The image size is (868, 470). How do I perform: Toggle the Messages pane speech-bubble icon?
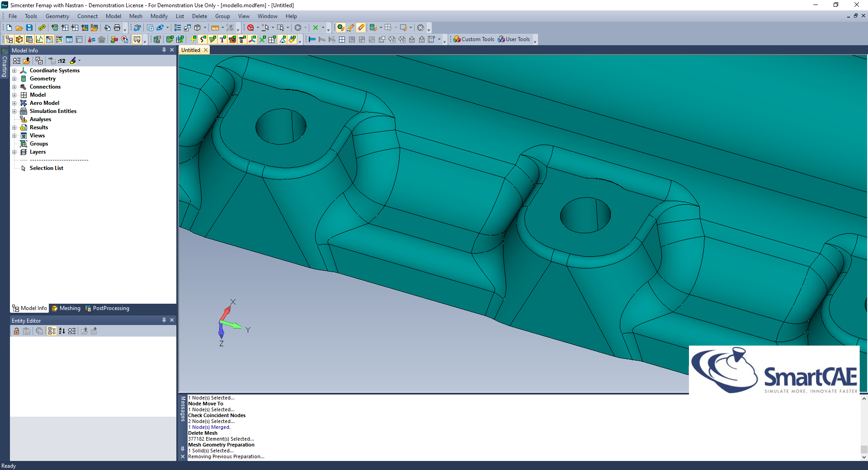(137, 39)
